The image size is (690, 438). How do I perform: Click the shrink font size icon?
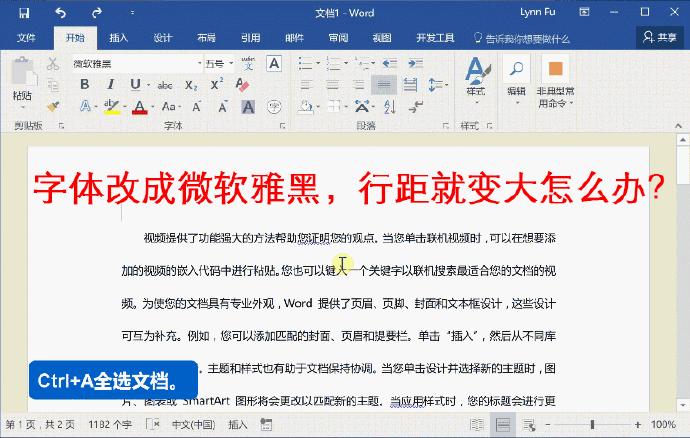point(223,106)
